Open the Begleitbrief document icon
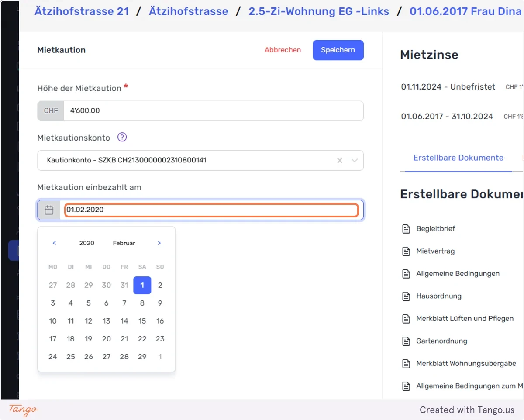The width and height of the screenshot is (524, 420). click(406, 229)
